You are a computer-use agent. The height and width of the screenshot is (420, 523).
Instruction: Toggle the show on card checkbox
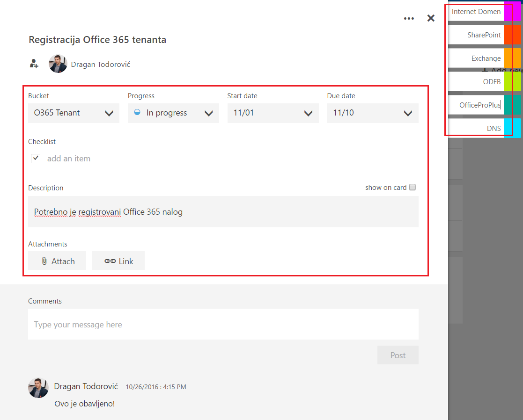tap(413, 187)
